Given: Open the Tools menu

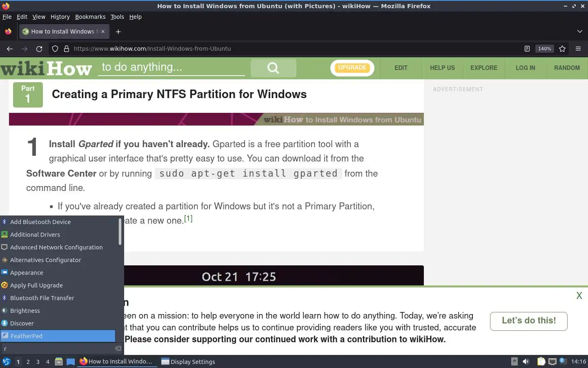Looking at the screenshot, I should pyautogui.click(x=117, y=17).
